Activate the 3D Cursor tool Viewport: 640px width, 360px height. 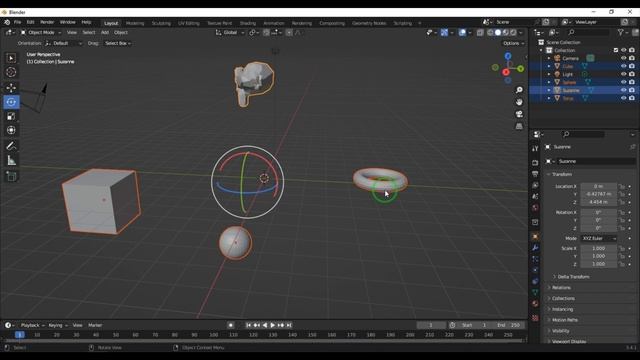click(x=11, y=72)
